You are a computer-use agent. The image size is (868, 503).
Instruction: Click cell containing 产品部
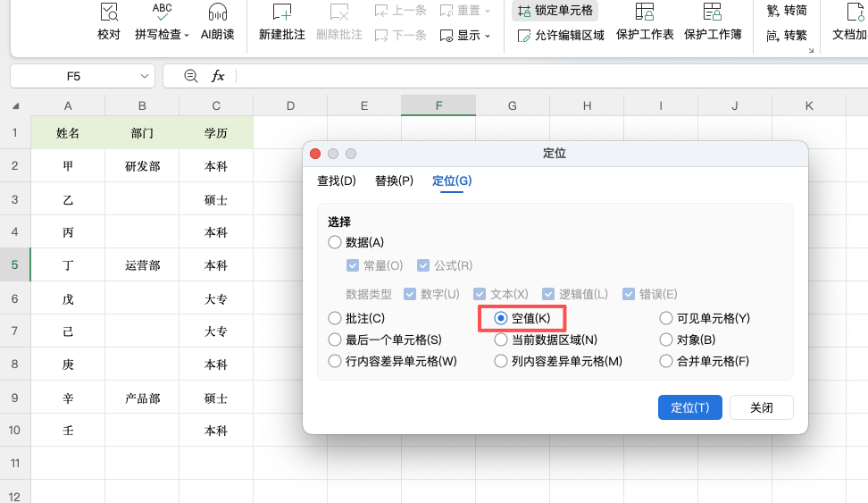(x=142, y=398)
